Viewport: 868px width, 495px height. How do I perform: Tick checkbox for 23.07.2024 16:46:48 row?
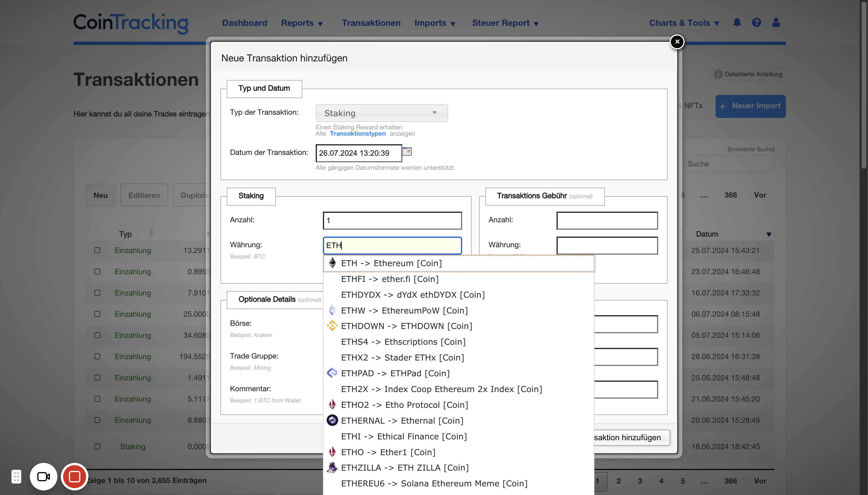point(97,272)
